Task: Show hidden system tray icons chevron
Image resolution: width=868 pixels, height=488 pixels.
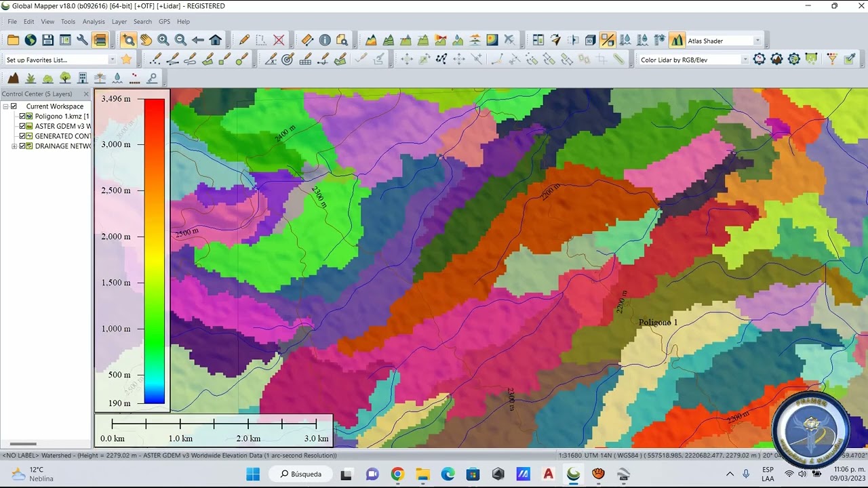Action: click(x=730, y=474)
